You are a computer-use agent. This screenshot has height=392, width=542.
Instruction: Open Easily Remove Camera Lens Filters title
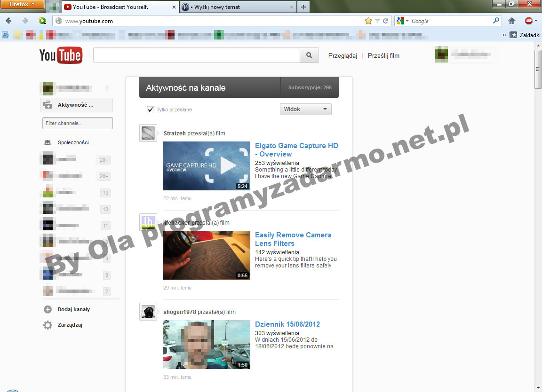pyautogui.click(x=293, y=239)
